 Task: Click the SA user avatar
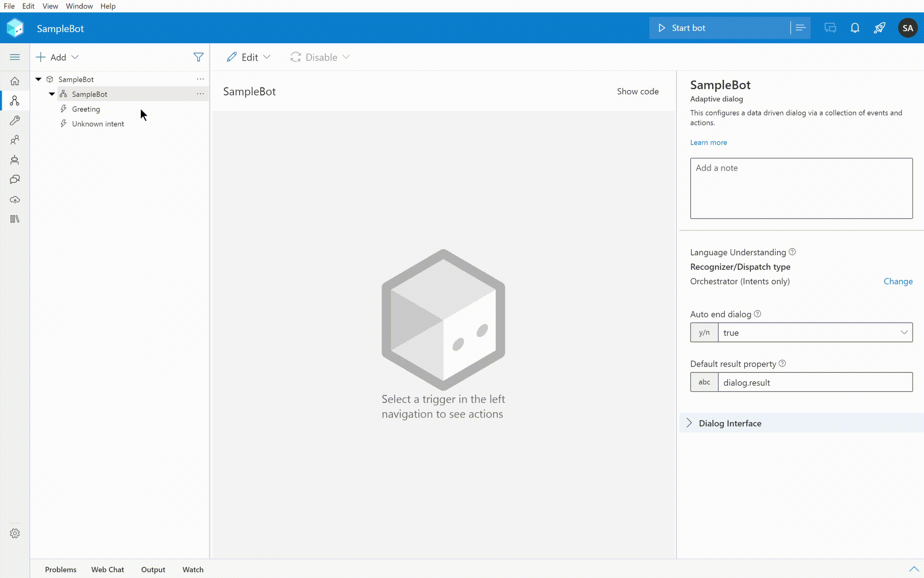pos(908,28)
